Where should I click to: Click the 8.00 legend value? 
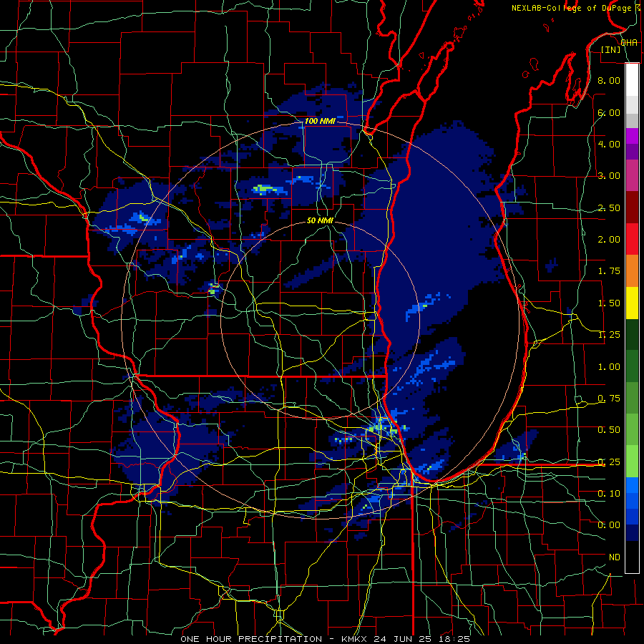[x=609, y=80]
